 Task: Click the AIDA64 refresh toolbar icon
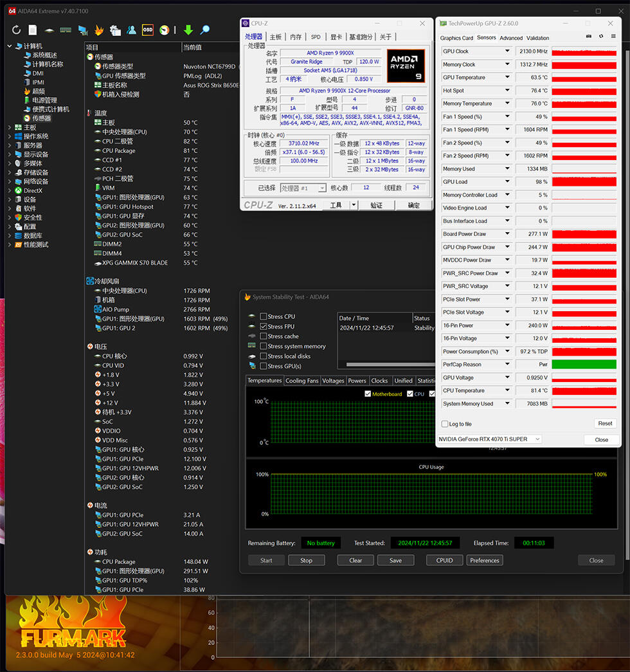pos(16,30)
